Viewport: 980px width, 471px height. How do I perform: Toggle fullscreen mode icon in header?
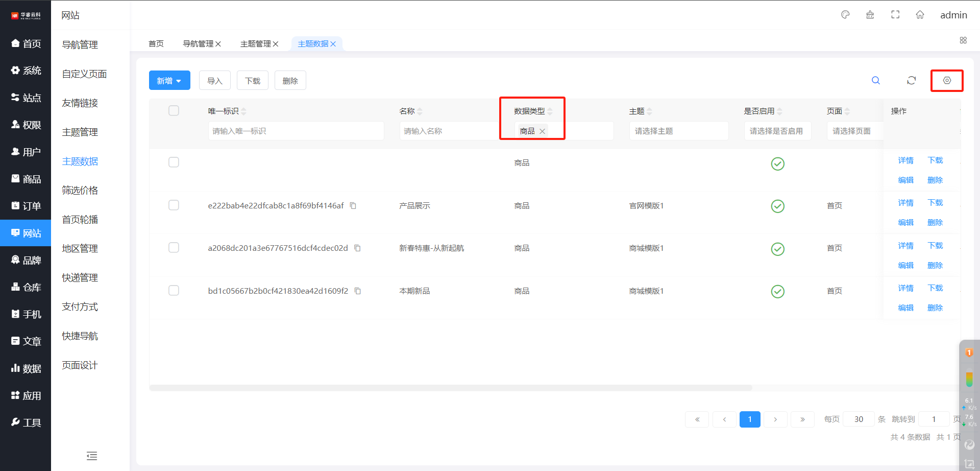[895, 15]
